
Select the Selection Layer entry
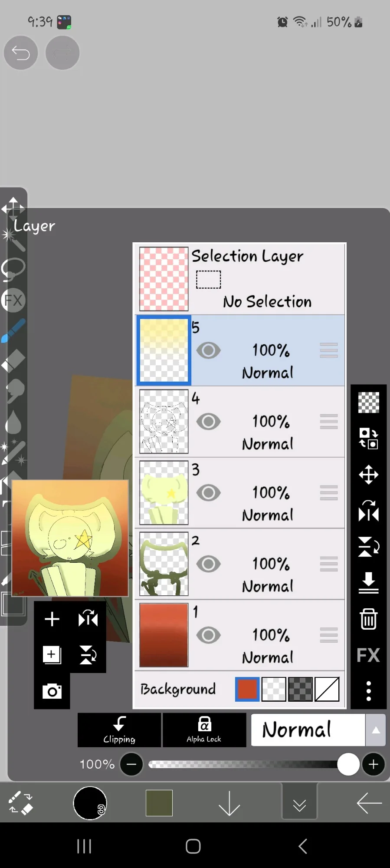[240, 279]
